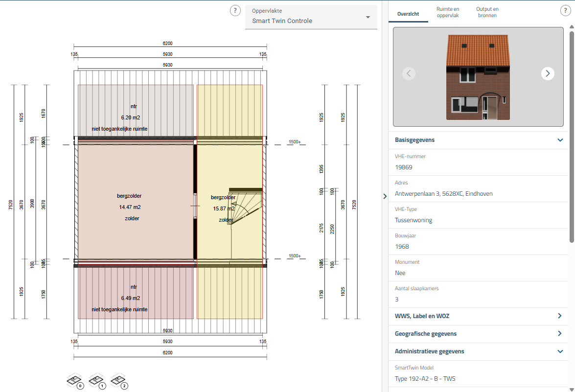Viewport: 575px width, 392px height.
Task: Select floor level 2 plan icon
Action: click(118, 381)
